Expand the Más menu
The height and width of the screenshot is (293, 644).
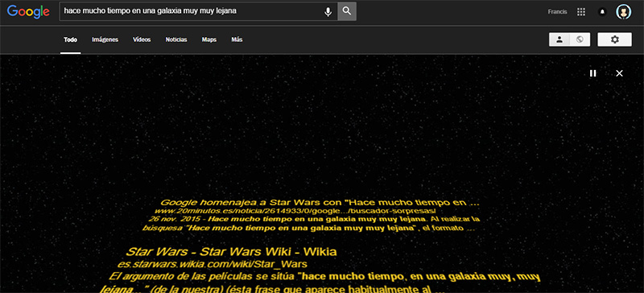pos(237,40)
